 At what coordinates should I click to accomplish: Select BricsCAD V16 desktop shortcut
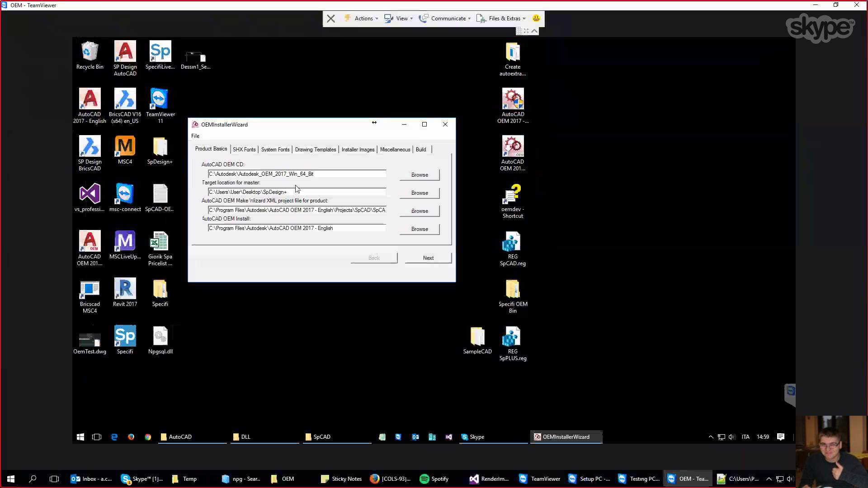pos(125,106)
